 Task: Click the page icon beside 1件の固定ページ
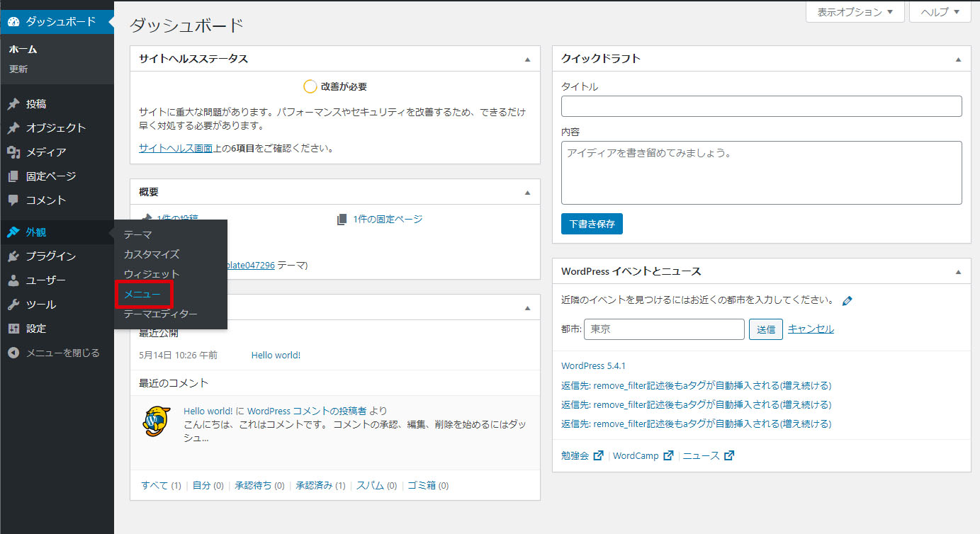(x=342, y=220)
